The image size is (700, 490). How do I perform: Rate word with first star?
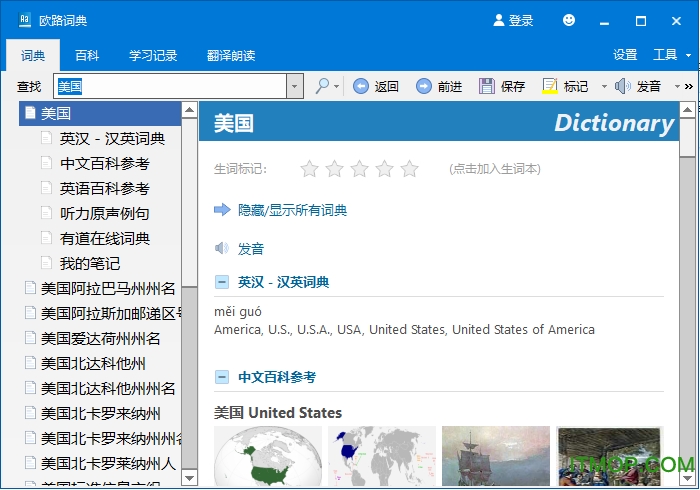coord(309,169)
